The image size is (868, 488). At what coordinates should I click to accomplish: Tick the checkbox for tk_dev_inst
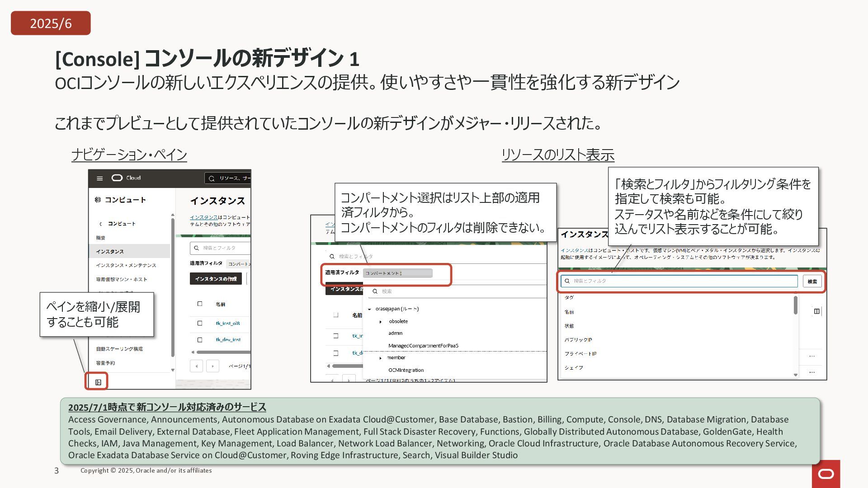(200, 339)
